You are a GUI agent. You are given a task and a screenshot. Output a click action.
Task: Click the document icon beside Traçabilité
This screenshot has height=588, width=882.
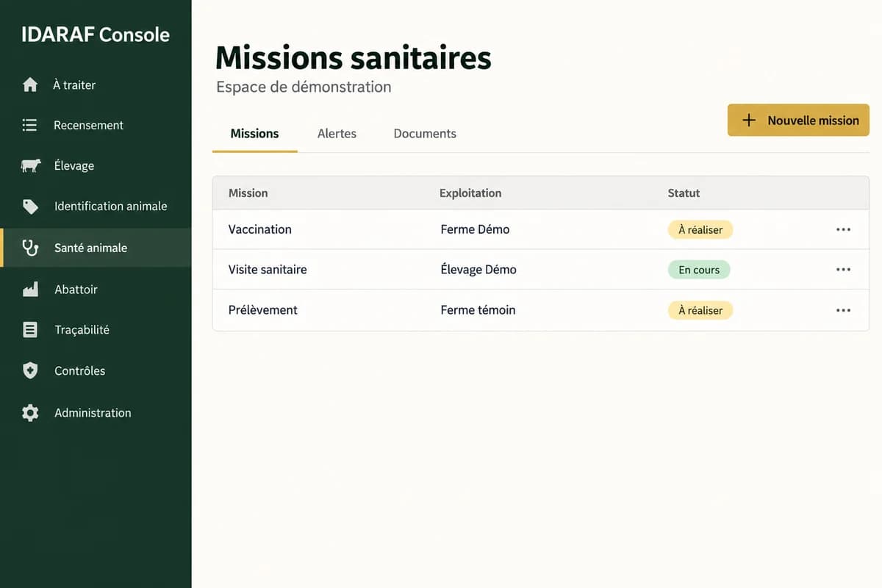pyautogui.click(x=30, y=330)
